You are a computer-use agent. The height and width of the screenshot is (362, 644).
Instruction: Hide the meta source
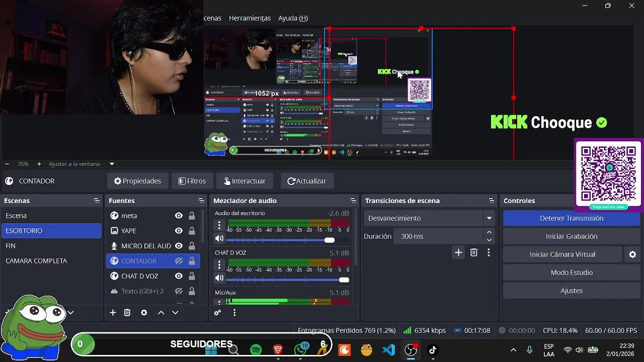(x=179, y=216)
